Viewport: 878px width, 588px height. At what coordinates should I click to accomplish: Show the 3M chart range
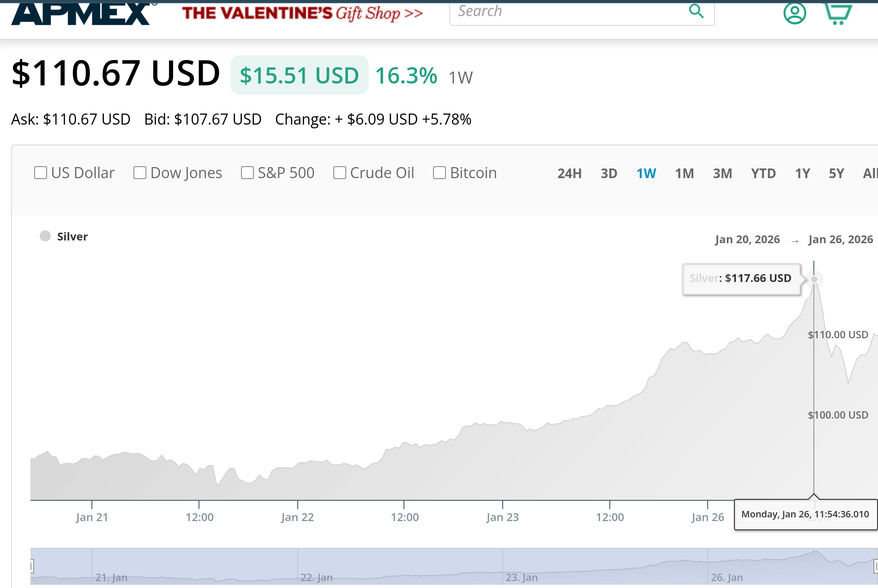pos(722,174)
